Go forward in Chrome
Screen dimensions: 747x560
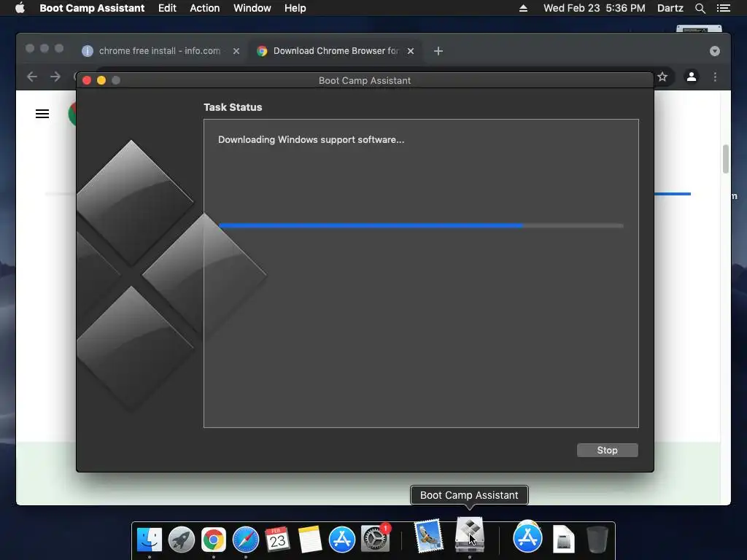click(55, 77)
